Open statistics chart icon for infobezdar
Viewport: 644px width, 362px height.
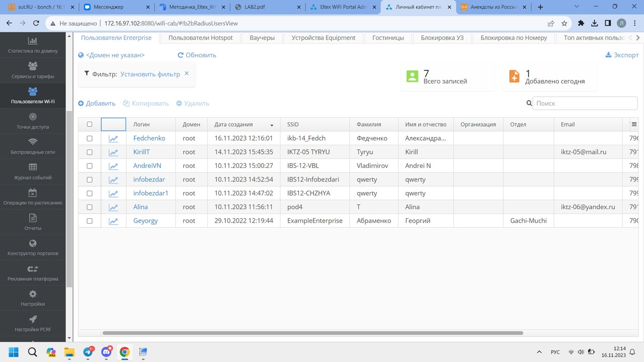pos(114,179)
